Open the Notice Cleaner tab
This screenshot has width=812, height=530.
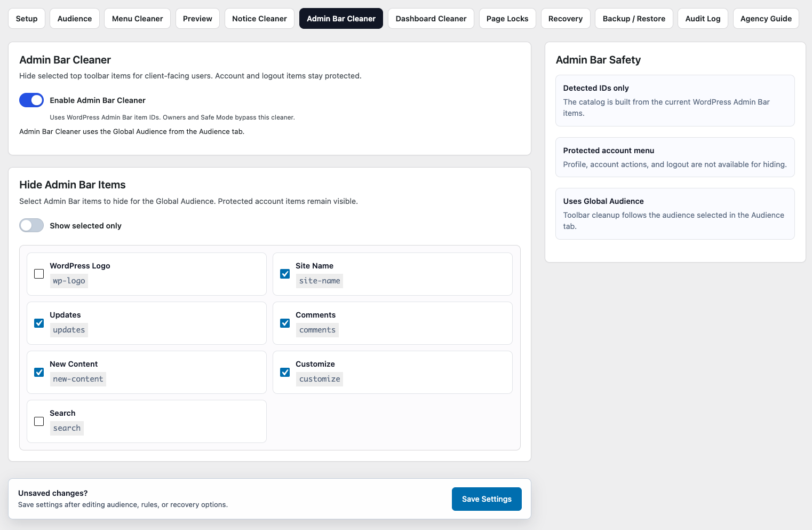(259, 19)
